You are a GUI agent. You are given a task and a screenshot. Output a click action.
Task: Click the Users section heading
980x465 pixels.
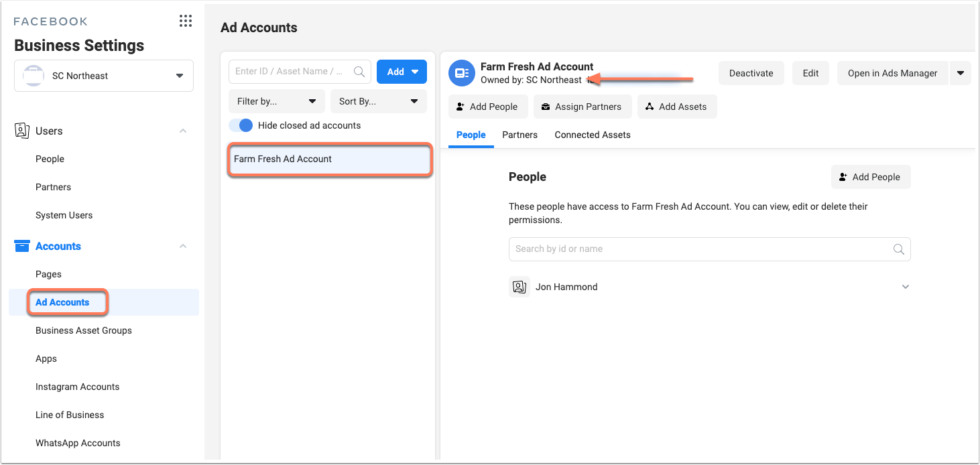click(49, 131)
